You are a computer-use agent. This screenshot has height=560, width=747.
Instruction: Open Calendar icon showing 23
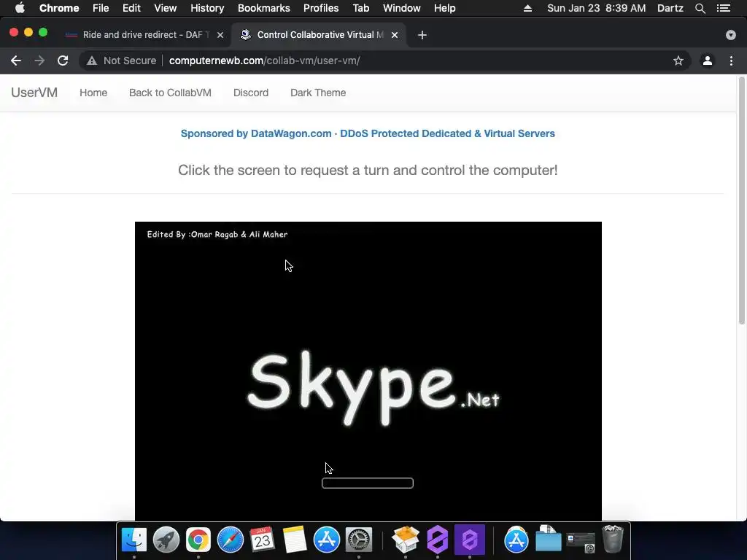(x=262, y=540)
